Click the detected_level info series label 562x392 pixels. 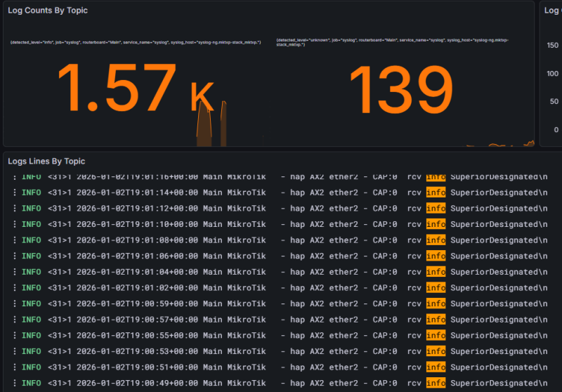coord(136,42)
